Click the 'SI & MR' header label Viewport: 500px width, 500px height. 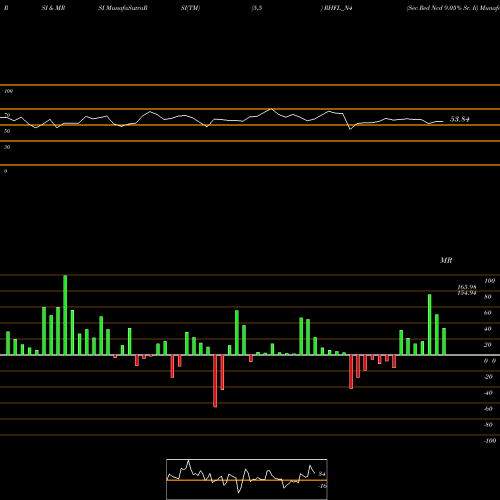(53, 8)
